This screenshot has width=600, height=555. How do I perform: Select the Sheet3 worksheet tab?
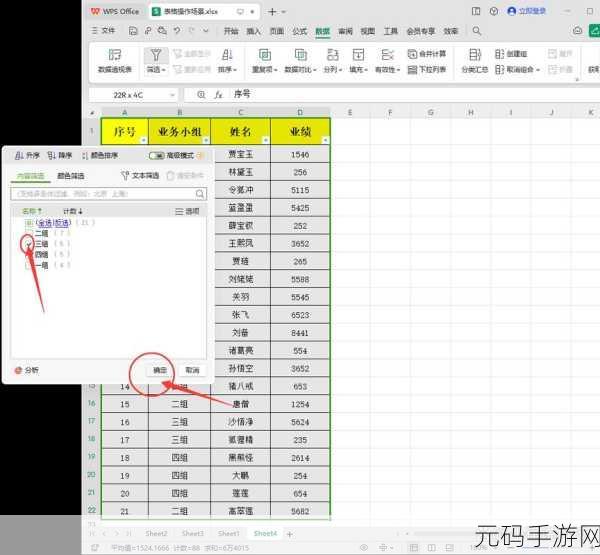coord(192,534)
